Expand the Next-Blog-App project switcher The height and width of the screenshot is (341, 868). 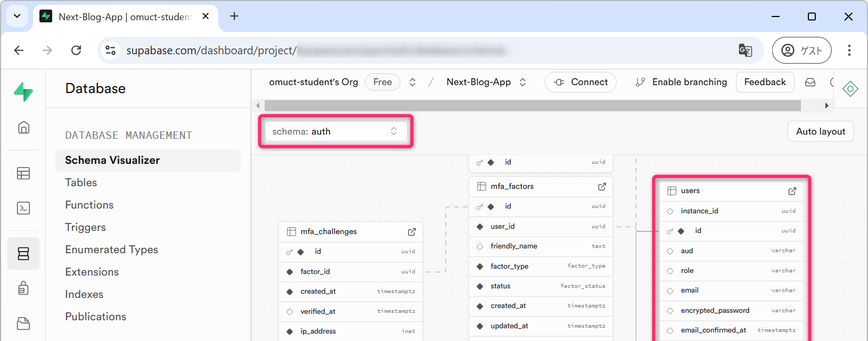(522, 82)
